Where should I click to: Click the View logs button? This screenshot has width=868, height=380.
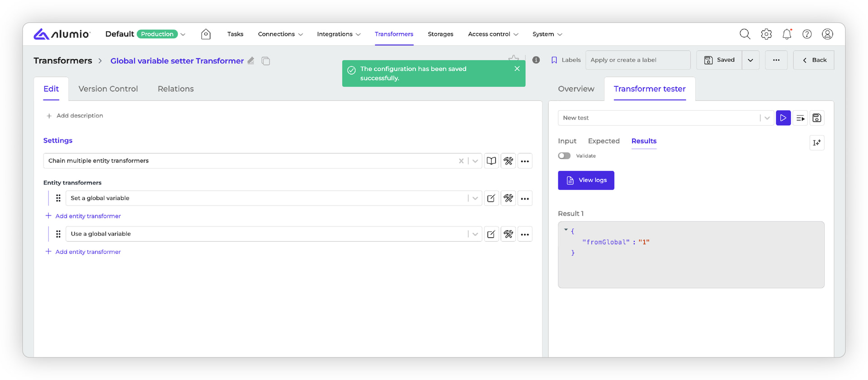(586, 180)
